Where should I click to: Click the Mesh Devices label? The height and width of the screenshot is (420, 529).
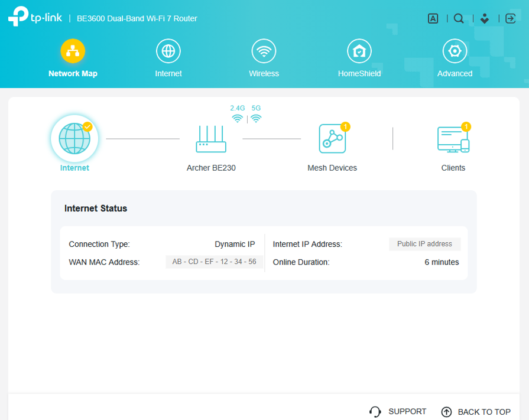point(332,168)
